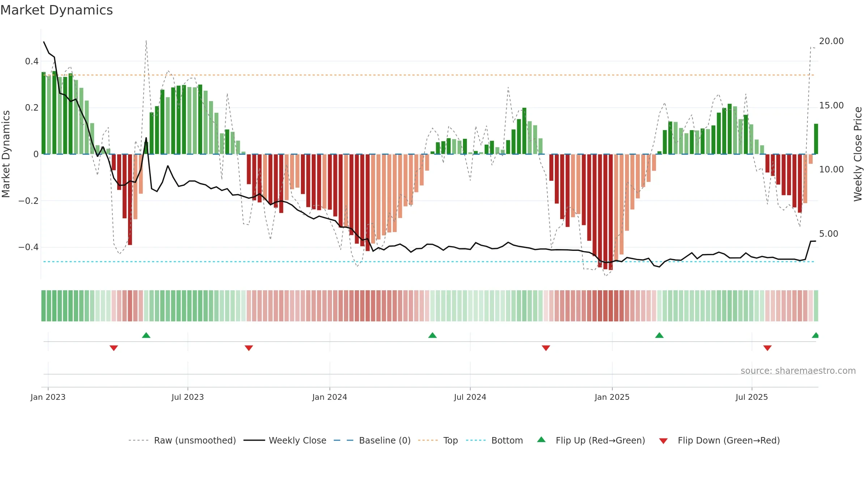Click the Weekly Close Price axis title
This screenshot has height=488, width=868.
pyautogui.click(x=858, y=154)
